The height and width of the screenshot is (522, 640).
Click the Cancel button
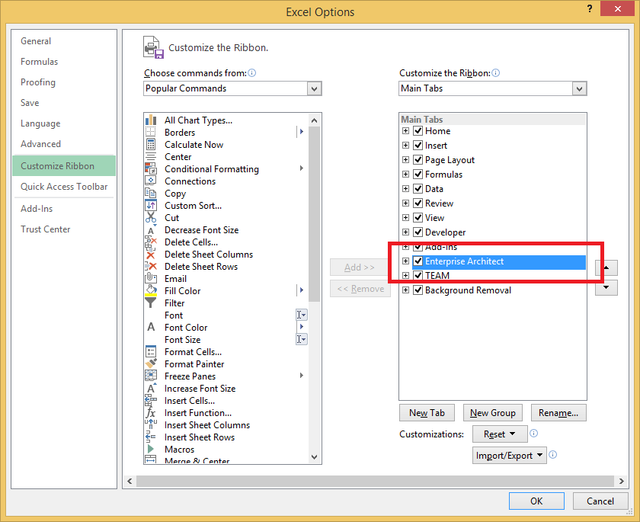(x=600, y=501)
